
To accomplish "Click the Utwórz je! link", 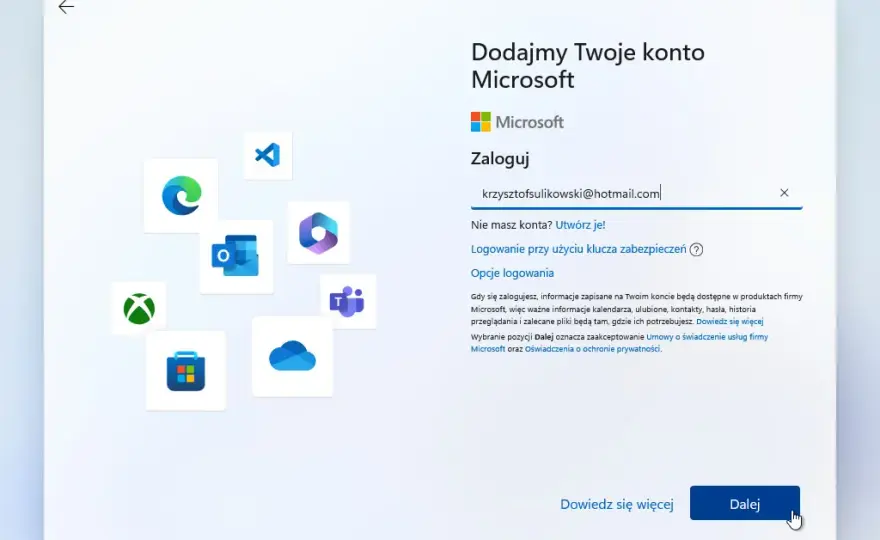I will tap(580, 225).
